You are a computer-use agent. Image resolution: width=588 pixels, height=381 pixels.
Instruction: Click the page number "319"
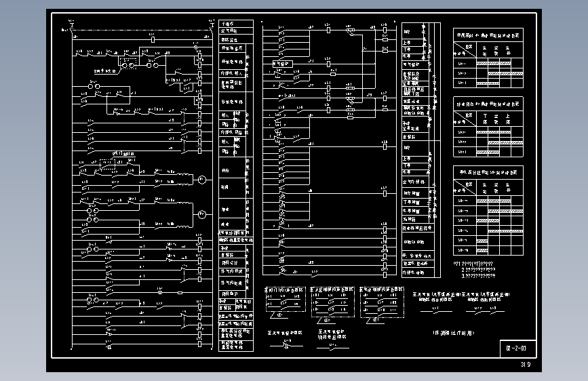(526, 365)
